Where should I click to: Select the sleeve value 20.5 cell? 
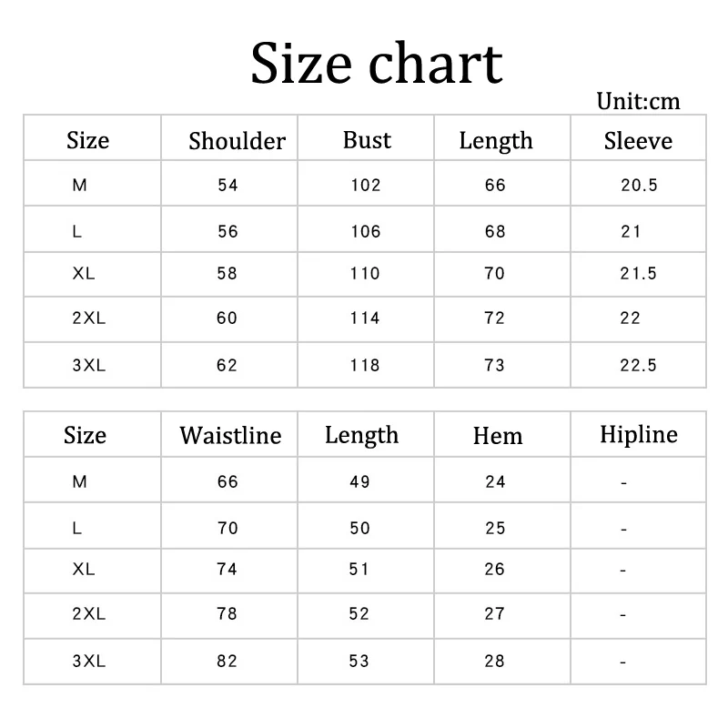coord(639,186)
